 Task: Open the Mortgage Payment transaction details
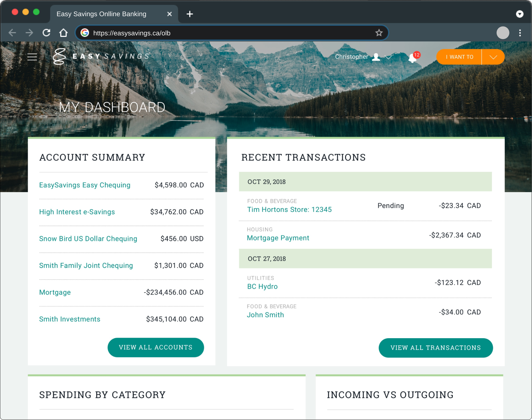coord(278,238)
